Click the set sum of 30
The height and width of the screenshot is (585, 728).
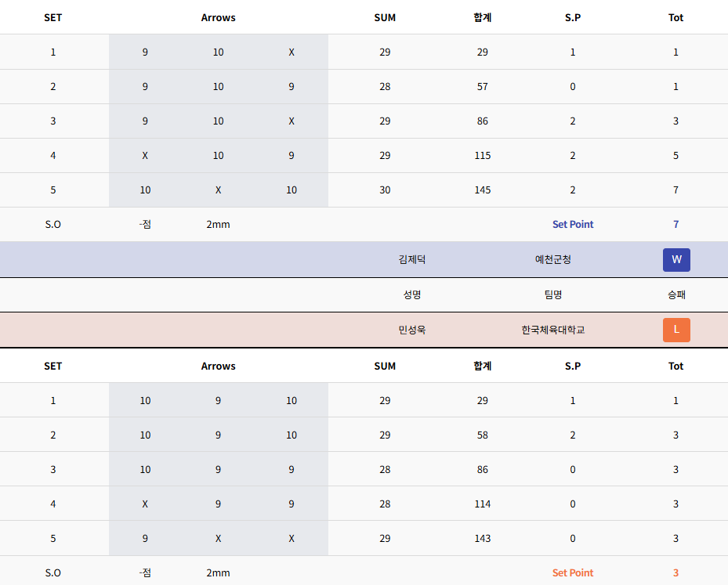pos(385,190)
